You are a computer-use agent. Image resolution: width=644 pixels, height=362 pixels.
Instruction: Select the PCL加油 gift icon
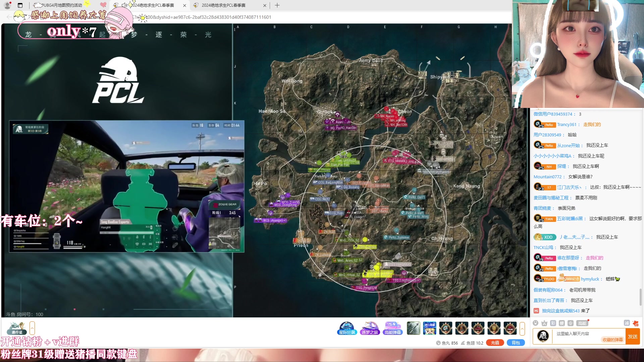click(429, 328)
